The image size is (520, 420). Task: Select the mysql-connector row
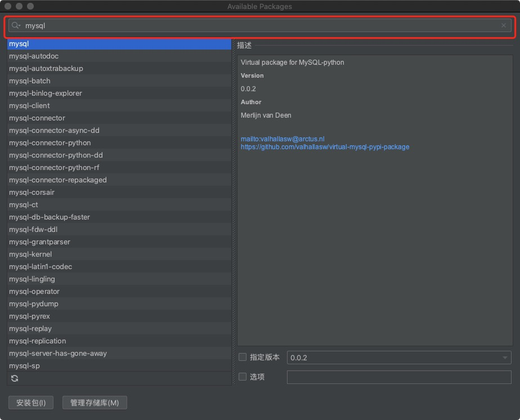pos(119,118)
